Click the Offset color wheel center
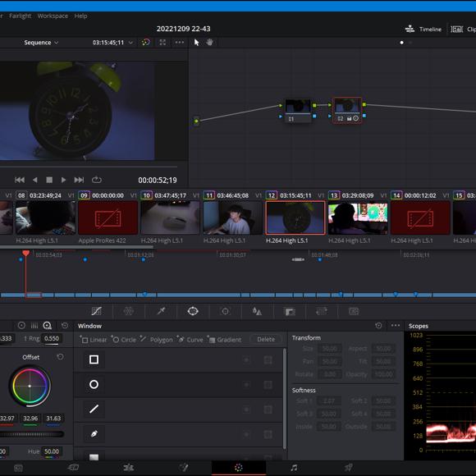This screenshot has height=476, width=476. pos(30,387)
